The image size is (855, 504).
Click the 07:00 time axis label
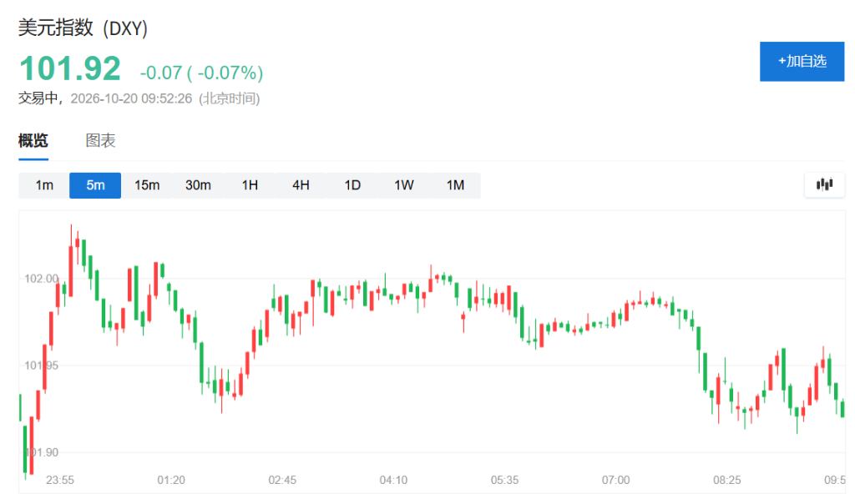(616, 480)
